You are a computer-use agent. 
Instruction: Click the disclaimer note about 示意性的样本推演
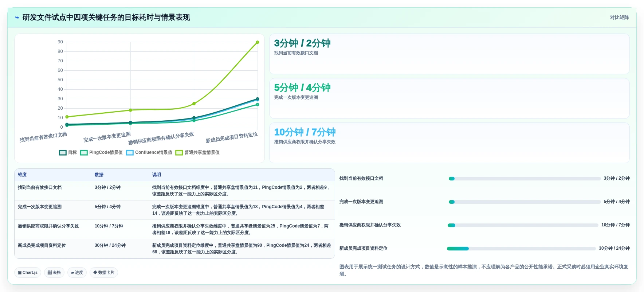click(484, 270)
